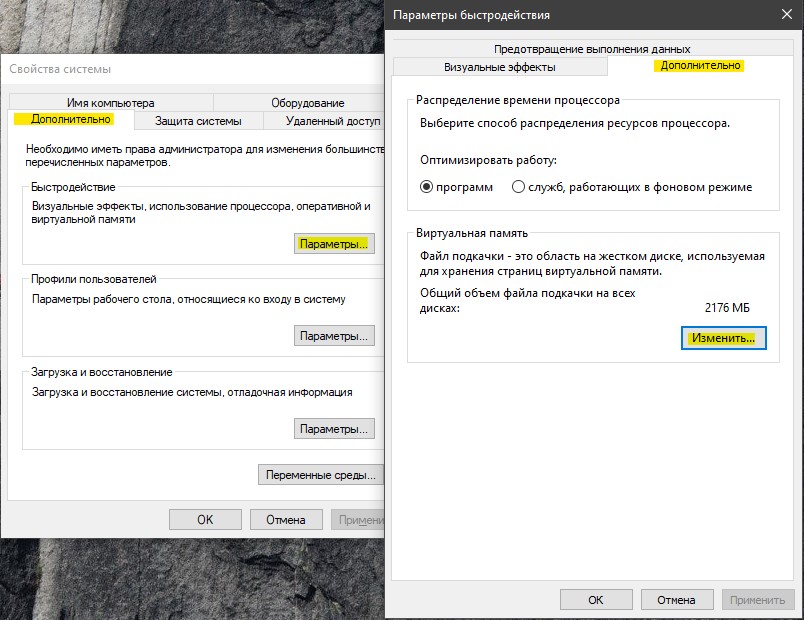Click Применить in Параметры быстродействия
804x620 pixels.
pos(757,599)
